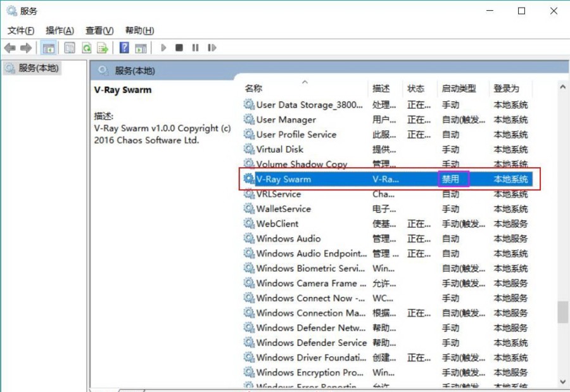Open the Help toolbar icon
This screenshot has width=570, height=392.
coord(124,47)
